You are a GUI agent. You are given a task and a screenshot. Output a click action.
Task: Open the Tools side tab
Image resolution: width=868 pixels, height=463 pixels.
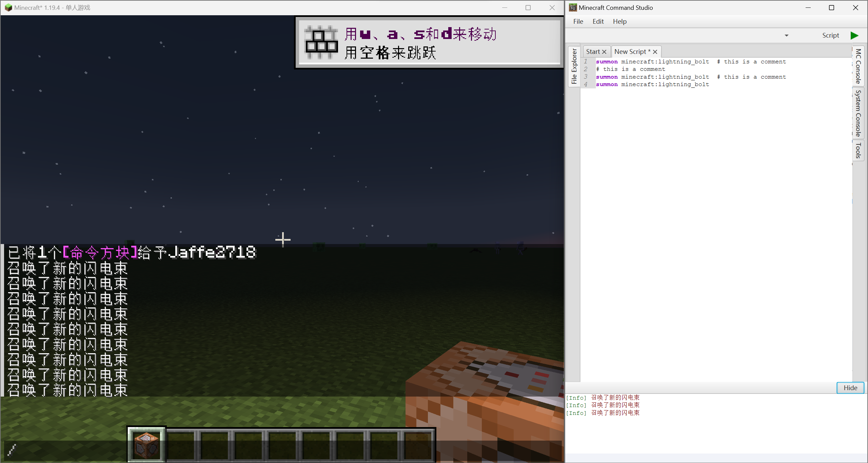tap(858, 150)
